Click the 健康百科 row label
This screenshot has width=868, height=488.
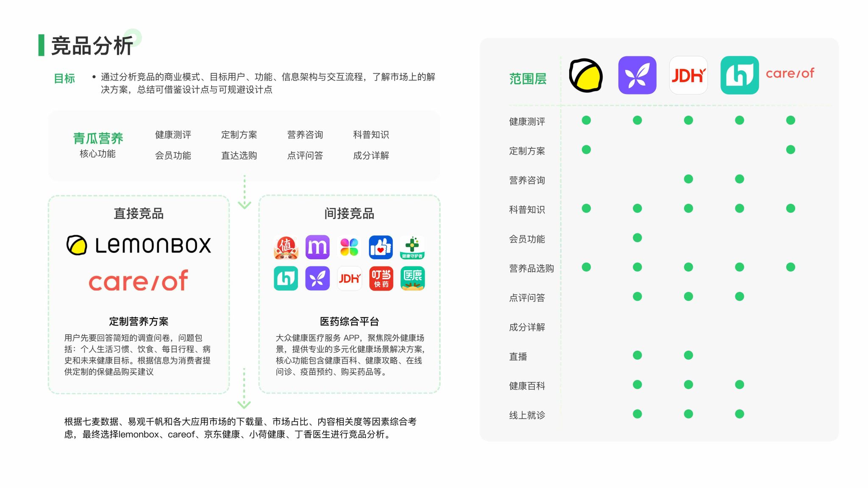tap(527, 386)
